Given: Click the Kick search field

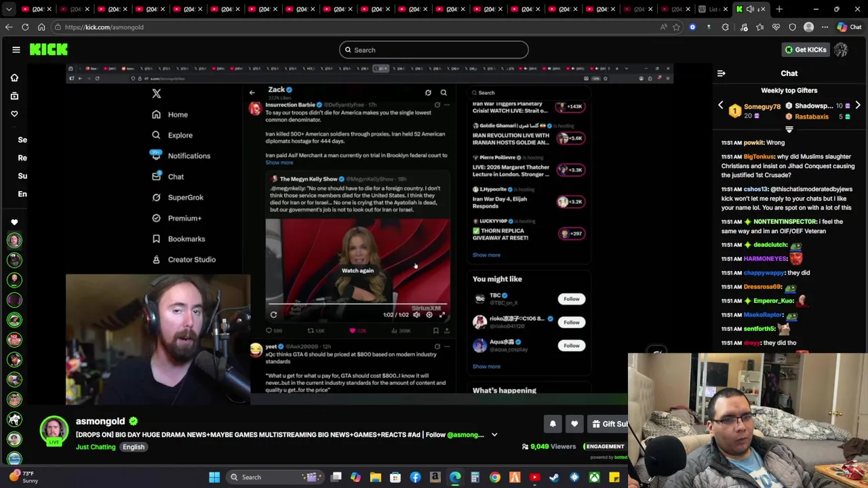Looking at the screenshot, I should (433, 49).
